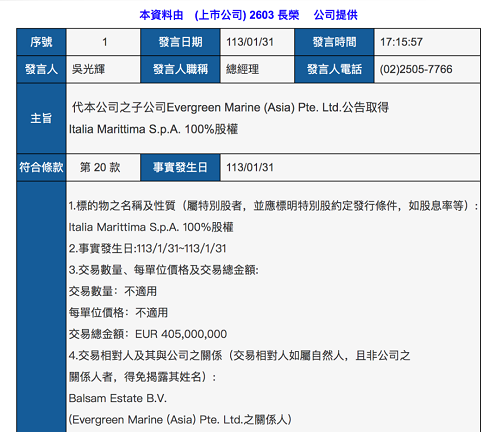Click the 交易數量:不適用 line

pos(113,291)
